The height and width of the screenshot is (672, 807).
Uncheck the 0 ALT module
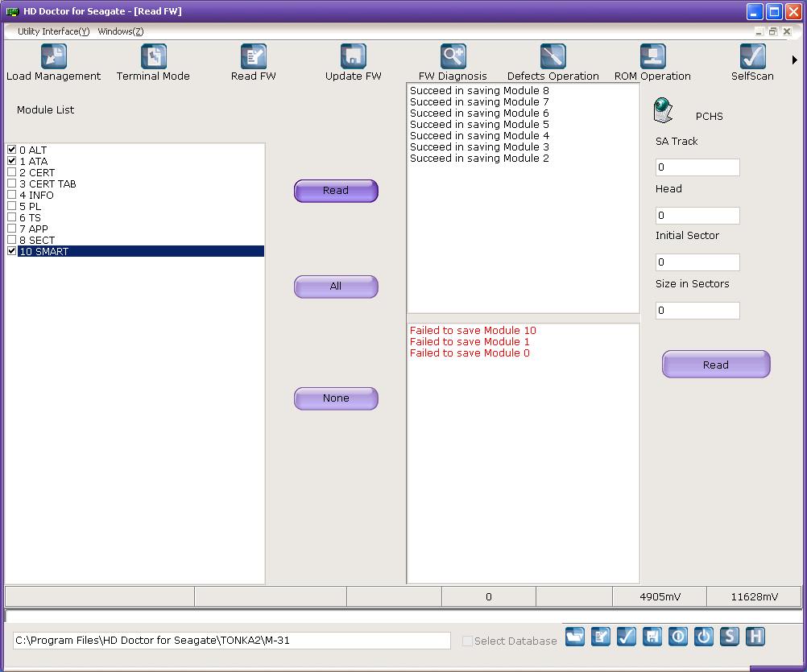12,150
